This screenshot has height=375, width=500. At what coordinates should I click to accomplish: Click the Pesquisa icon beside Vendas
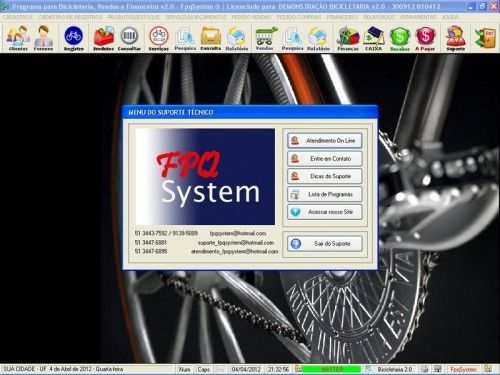(292, 38)
